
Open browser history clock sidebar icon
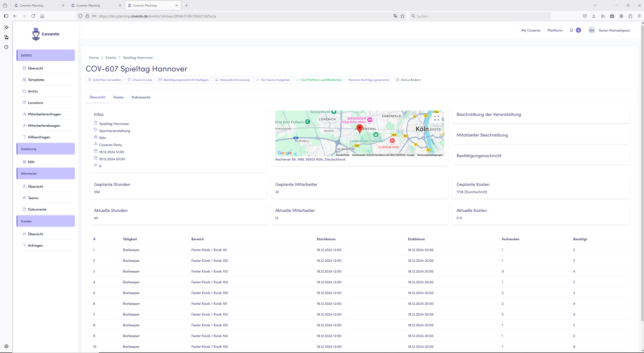(7, 47)
